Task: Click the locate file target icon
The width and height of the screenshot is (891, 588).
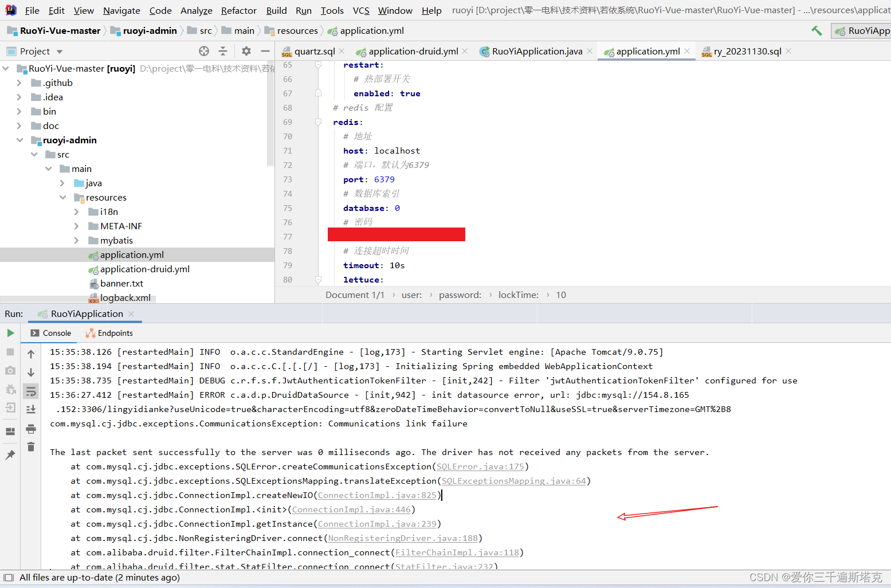Action: point(204,51)
